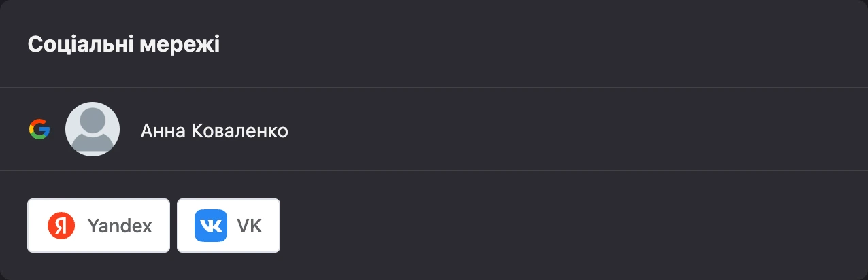Click the Я letter logo
868x280 pixels.
point(61,226)
